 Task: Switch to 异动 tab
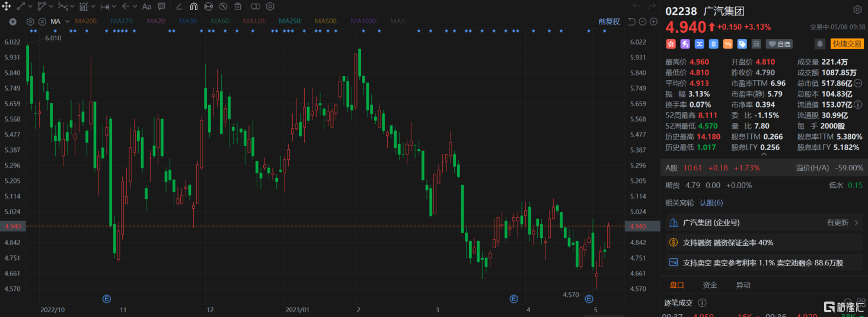tap(743, 285)
